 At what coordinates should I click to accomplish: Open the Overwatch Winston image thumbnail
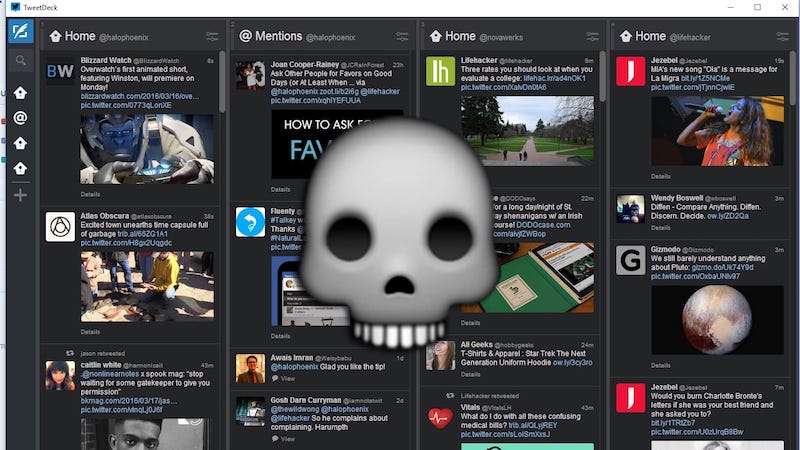click(147, 148)
